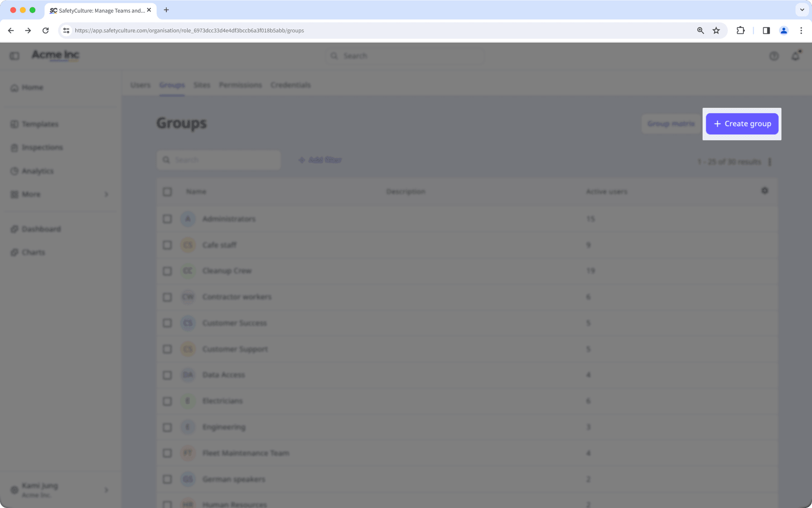The image size is (812, 508).
Task: Click the Cleanup Crew group avatar
Action: pyautogui.click(x=188, y=271)
